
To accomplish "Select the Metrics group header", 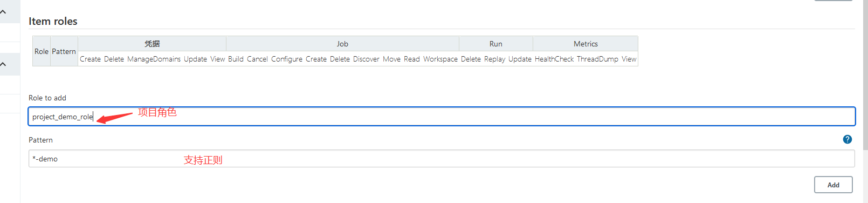I will coord(585,44).
